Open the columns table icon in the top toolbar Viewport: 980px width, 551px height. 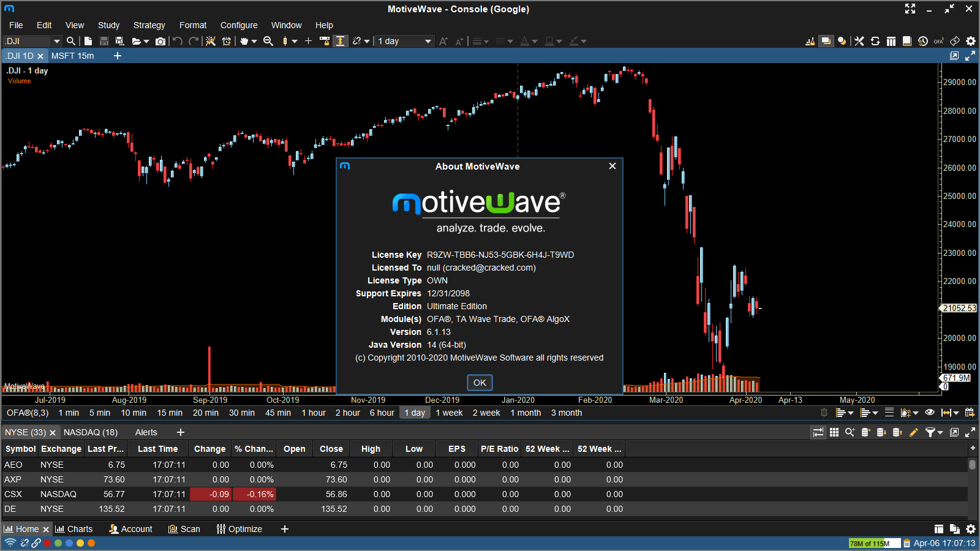(x=891, y=41)
